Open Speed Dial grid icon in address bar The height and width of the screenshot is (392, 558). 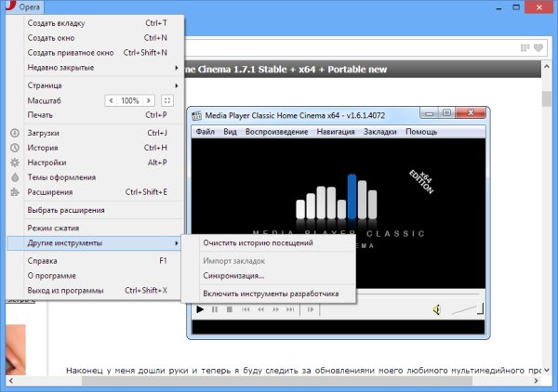[x=525, y=47]
